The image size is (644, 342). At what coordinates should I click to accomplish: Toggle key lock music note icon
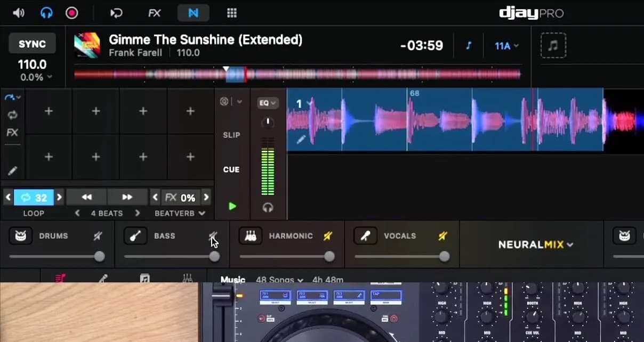click(469, 46)
